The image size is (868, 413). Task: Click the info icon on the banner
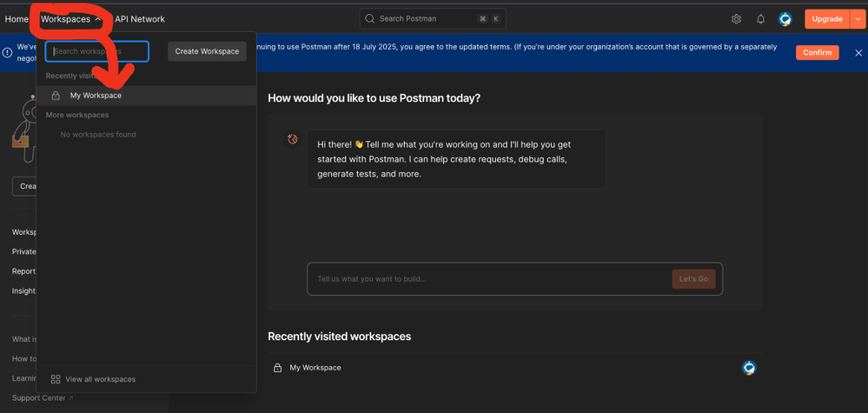coord(7,53)
